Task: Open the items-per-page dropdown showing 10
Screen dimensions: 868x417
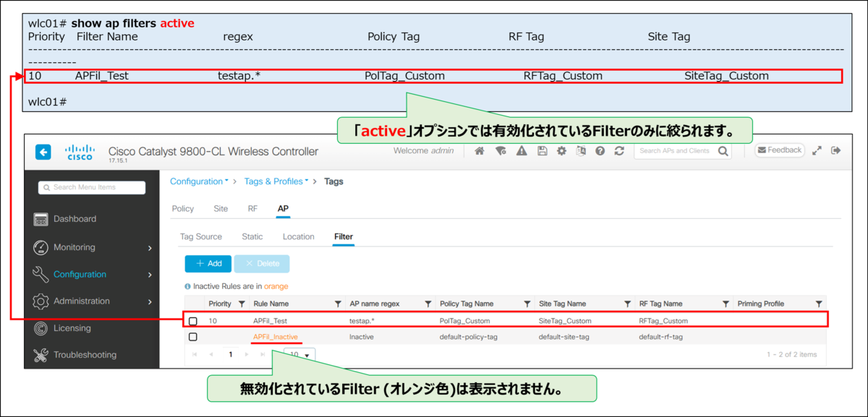Action: (x=298, y=355)
